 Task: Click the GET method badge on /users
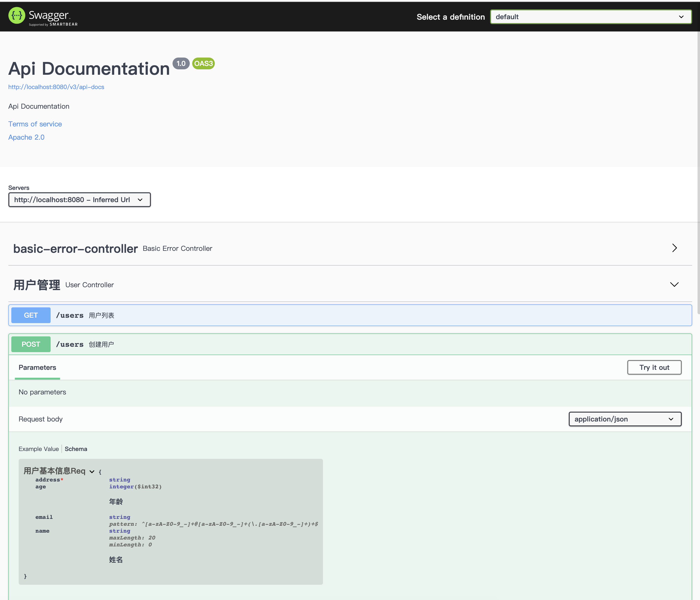(31, 315)
